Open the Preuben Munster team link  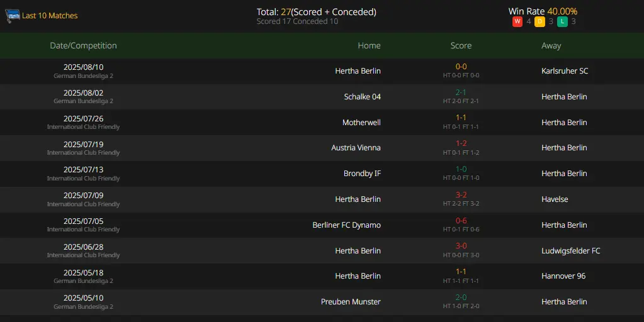[x=351, y=302]
